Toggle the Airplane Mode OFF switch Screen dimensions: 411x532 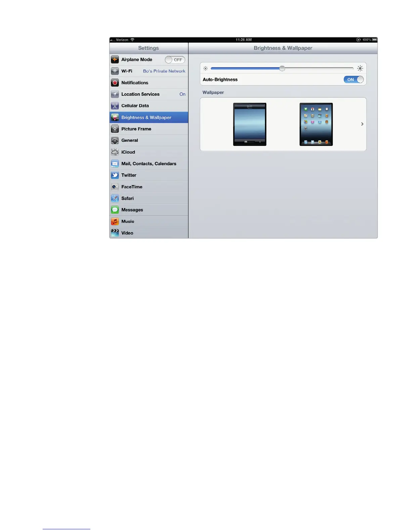tap(175, 60)
